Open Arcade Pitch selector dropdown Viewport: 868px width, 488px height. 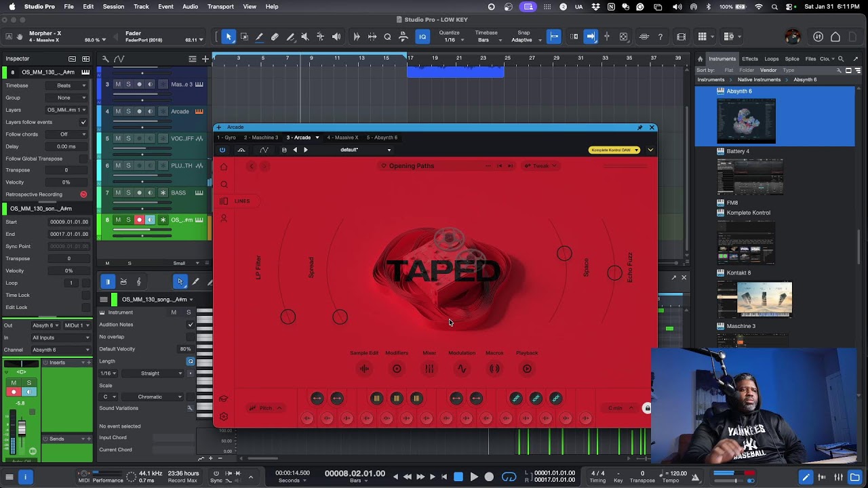pos(265,408)
